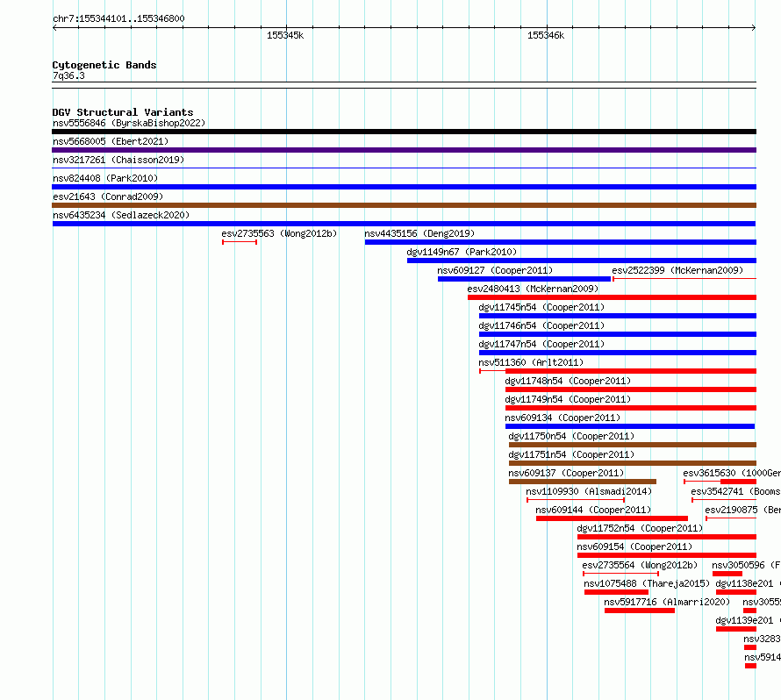Image resolution: width=781 pixels, height=700 pixels.
Task: Open dgv11750n54 (Cooper2011) label
Action: coord(571,436)
